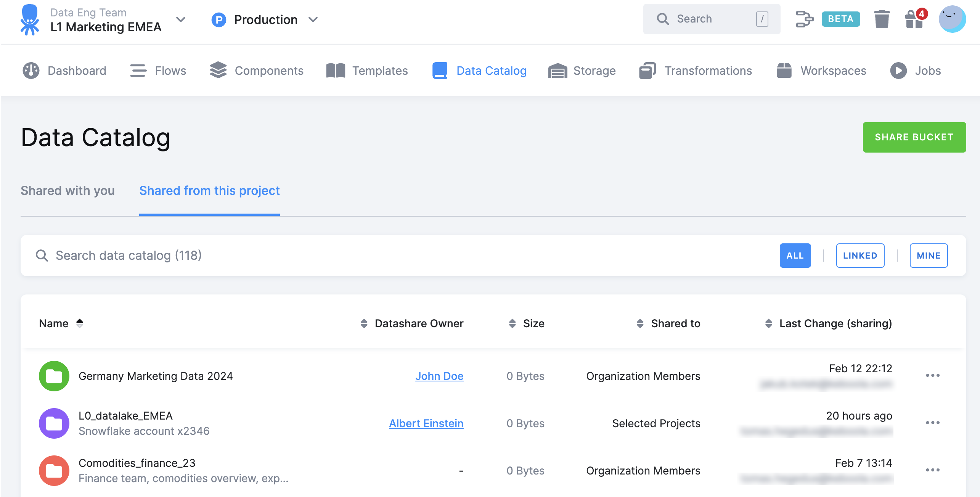Click the trash bin icon
980x497 pixels.
(882, 19)
